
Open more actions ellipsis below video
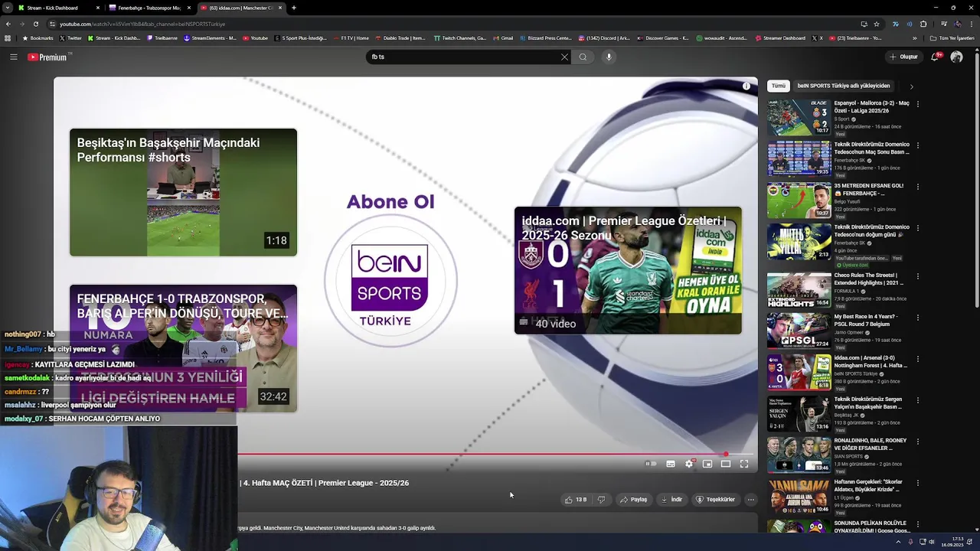750,500
